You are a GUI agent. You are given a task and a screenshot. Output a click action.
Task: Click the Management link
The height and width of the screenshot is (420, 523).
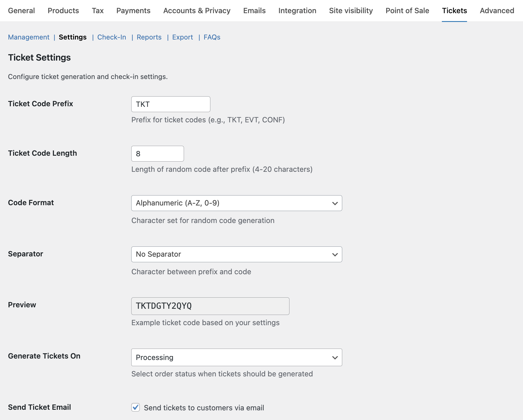[x=29, y=37]
